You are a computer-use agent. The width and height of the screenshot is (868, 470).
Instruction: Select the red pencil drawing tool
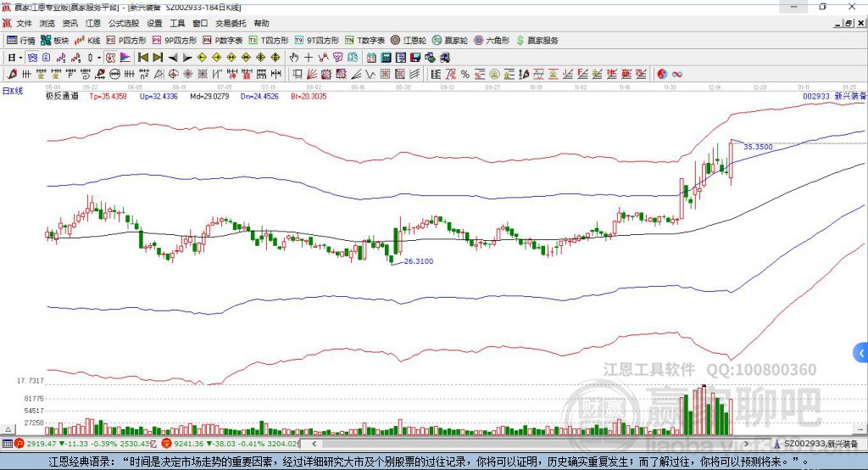[12, 75]
